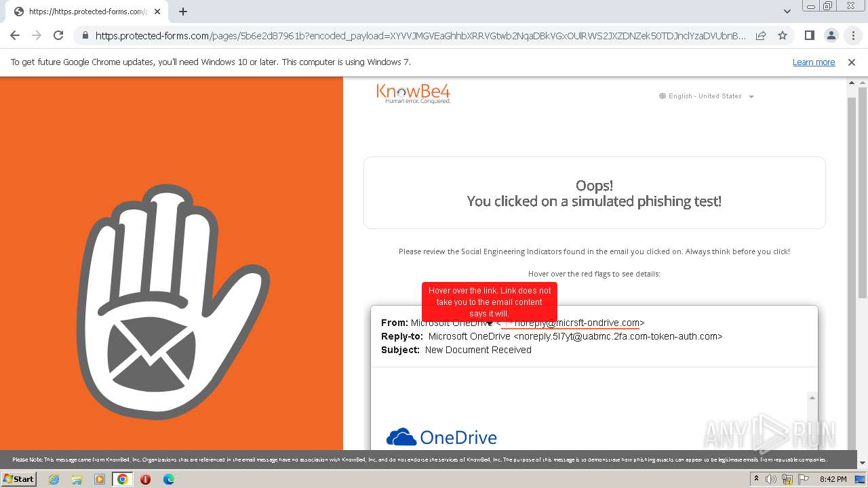Go back to the previous page
This screenshot has width=868, height=488.
coord(15,35)
